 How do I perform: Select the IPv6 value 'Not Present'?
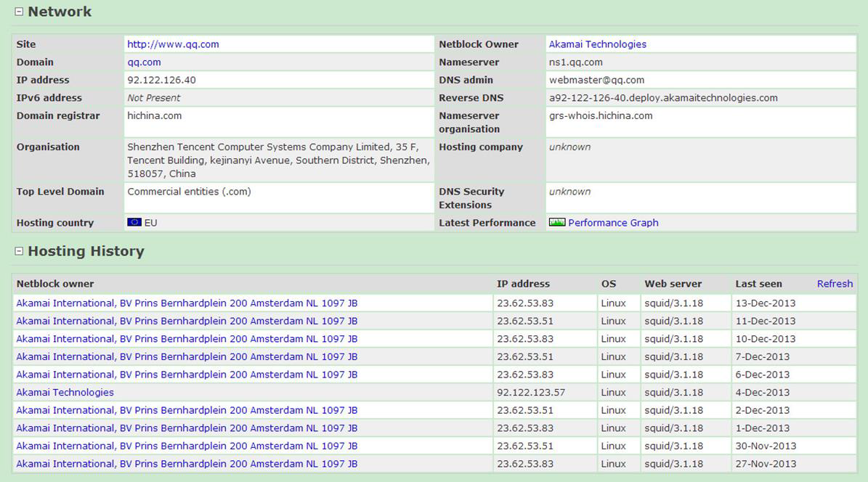point(154,98)
